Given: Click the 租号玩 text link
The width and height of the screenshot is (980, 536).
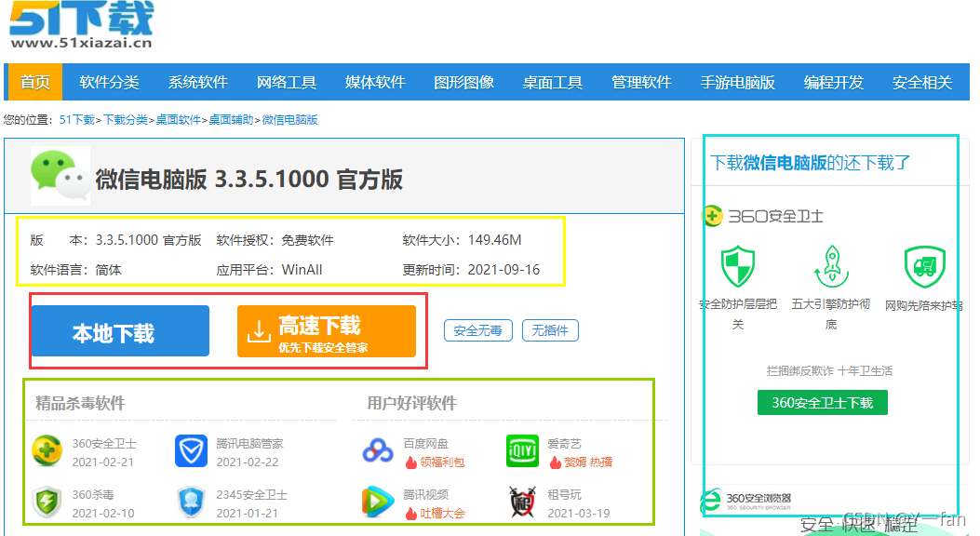Looking at the screenshot, I should (564, 495).
